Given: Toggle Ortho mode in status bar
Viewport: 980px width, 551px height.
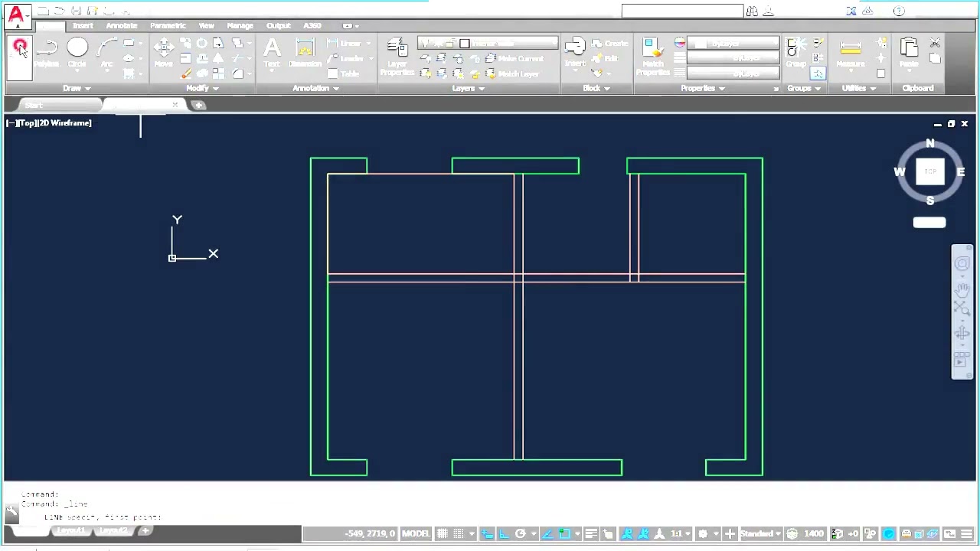Looking at the screenshot, I should coord(504,533).
